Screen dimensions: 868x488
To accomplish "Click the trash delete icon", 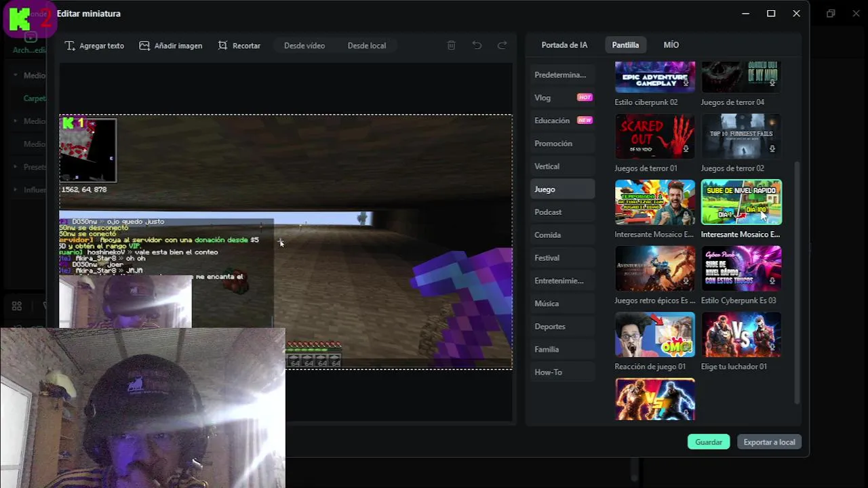I will [x=452, y=45].
